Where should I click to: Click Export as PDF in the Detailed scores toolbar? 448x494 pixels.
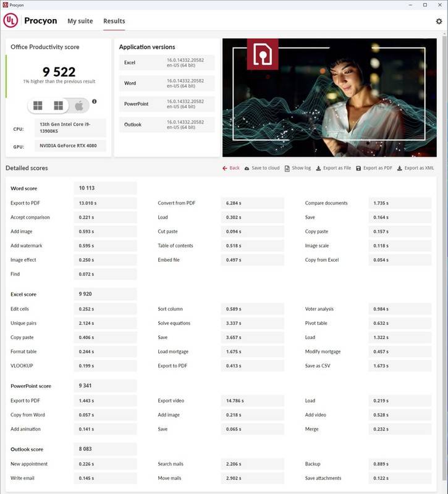[x=374, y=168]
